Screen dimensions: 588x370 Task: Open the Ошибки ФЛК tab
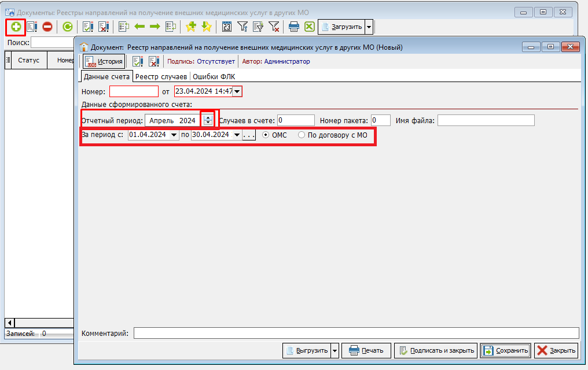[214, 76]
